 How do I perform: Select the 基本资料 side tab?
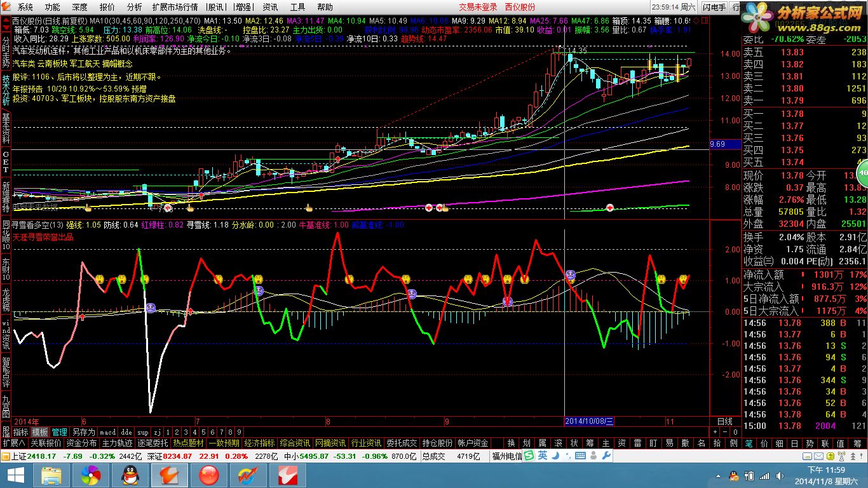coord(6,128)
